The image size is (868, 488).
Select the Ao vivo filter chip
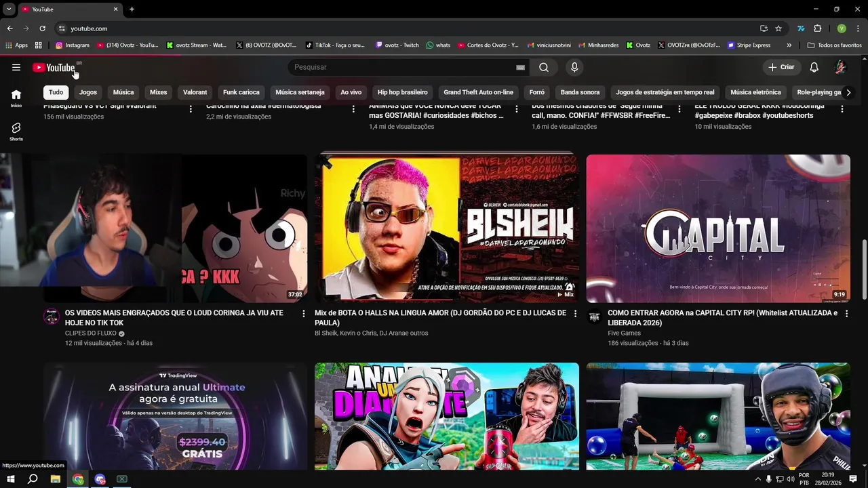[x=351, y=92]
